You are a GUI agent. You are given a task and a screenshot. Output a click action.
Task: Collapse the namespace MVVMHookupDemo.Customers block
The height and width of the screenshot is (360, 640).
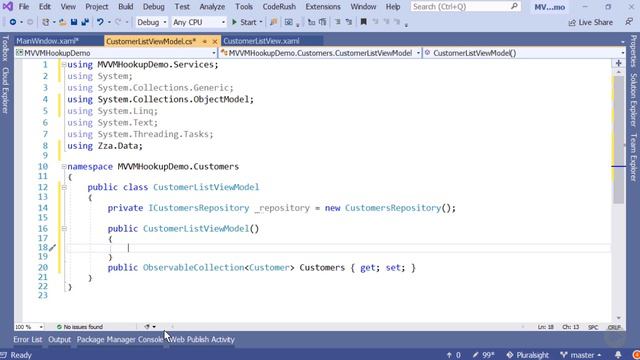coord(64,167)
